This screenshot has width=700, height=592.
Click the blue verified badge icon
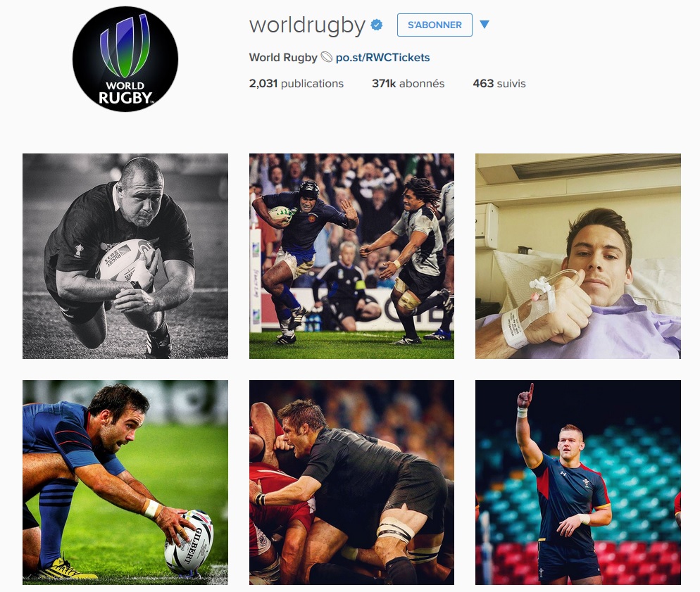[x=376, y=25]
